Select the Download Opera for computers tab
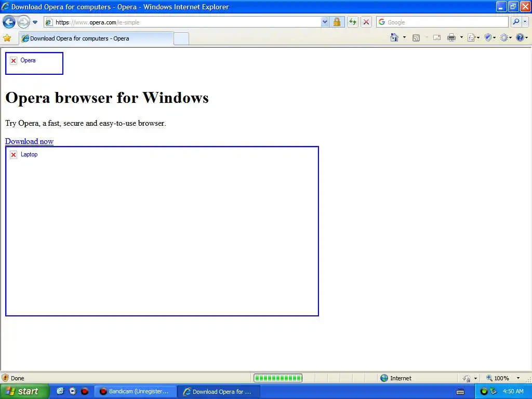This screenshot has width=532, height=399. coord(96,38)
